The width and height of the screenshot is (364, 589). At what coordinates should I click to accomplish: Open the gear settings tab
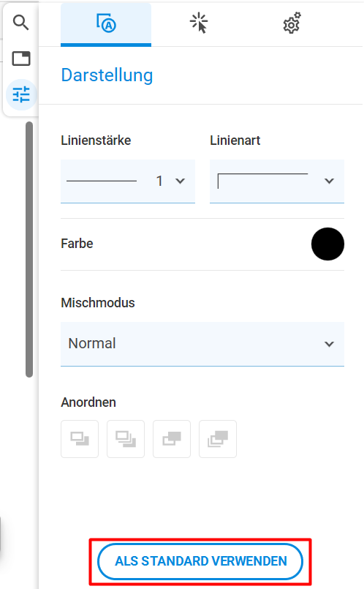click(x=292, y=23)
